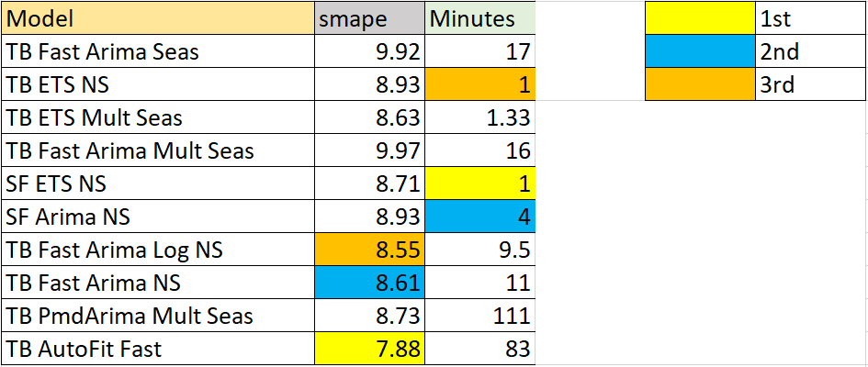This screenshot has width=868, height=367.
Task: Click the 1.33 minutes cell
Action: (x=480, y=117)
